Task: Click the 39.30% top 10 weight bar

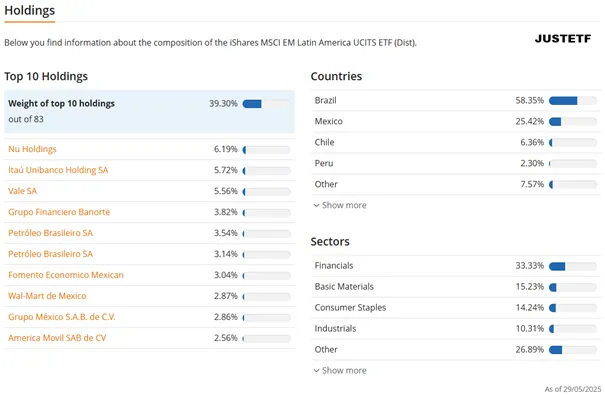Action: tap(266, 104)
